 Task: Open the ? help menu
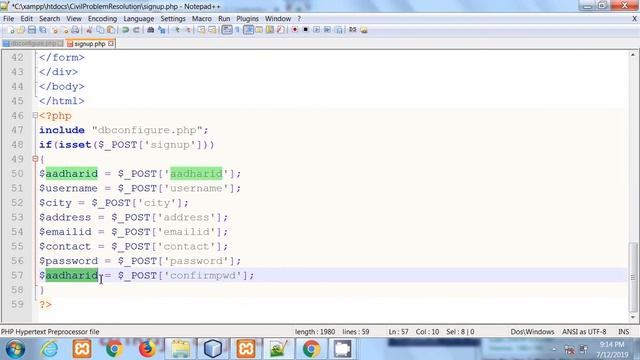click(299, 19)
